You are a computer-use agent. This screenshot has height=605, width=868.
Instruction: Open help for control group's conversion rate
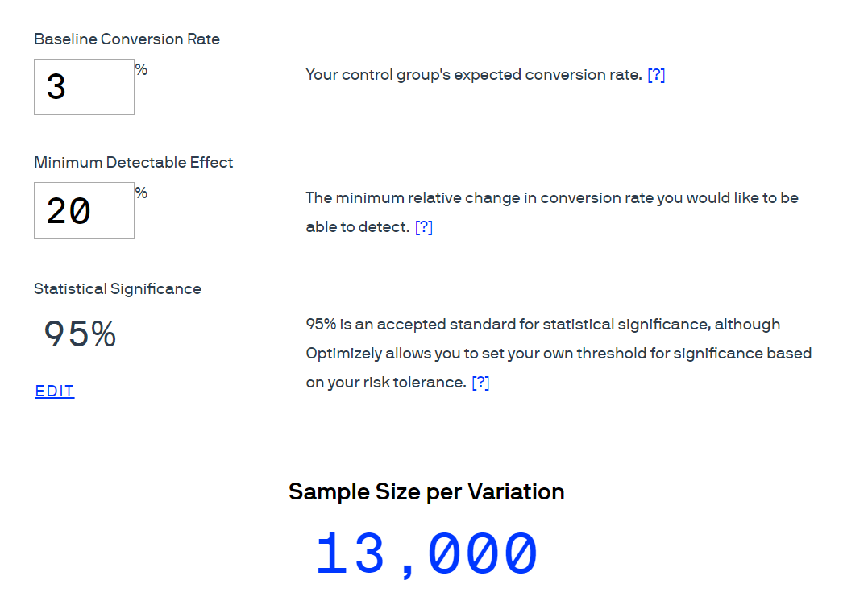coord(656,75)
